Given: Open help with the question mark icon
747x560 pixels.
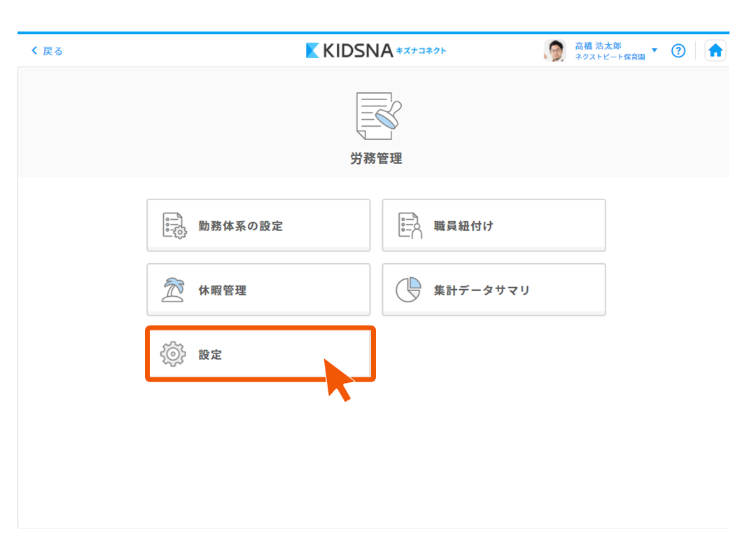Looking at the screenshot, I should click(678, 50).
